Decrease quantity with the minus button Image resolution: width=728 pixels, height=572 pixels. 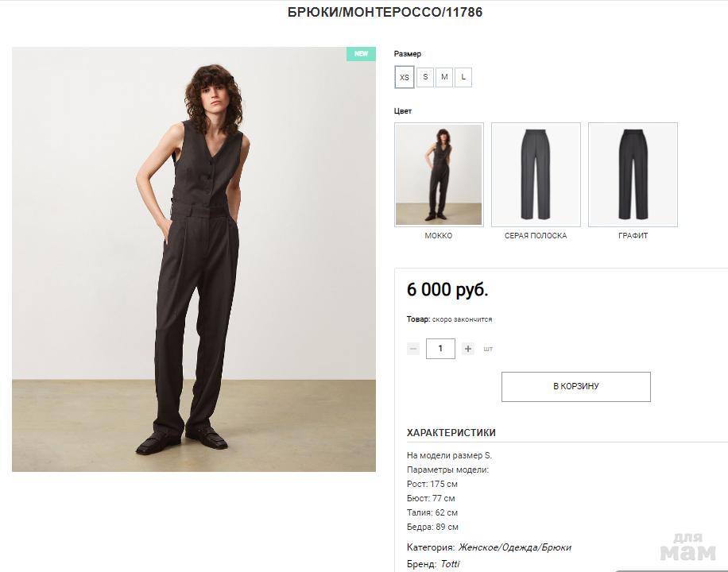click(413, 349)
